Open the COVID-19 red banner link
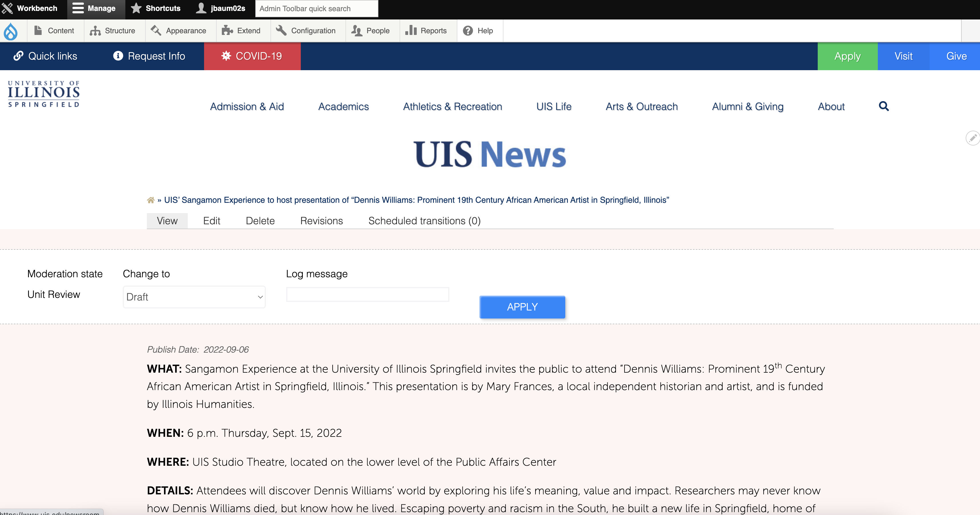 tap(252, 56)
